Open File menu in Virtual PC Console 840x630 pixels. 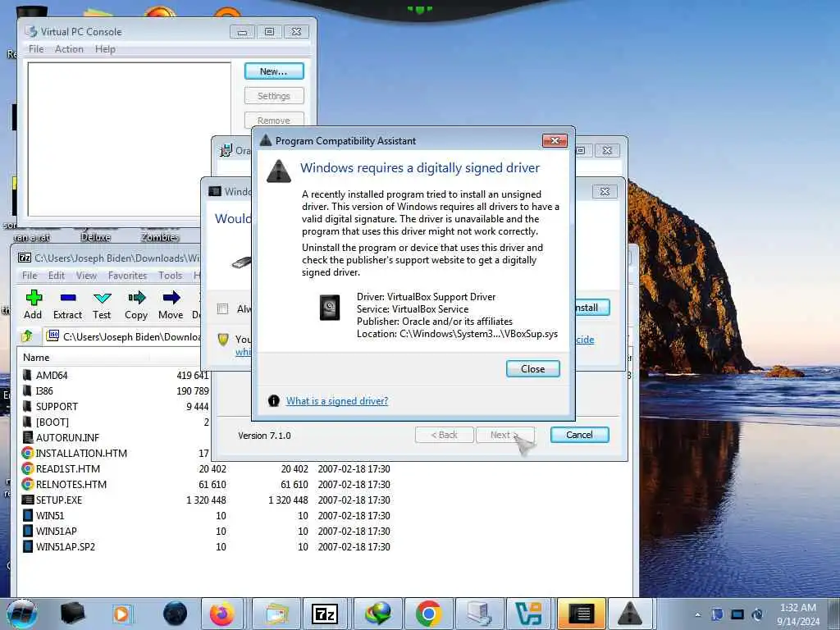pyautogui.click(x=36, y=48)
